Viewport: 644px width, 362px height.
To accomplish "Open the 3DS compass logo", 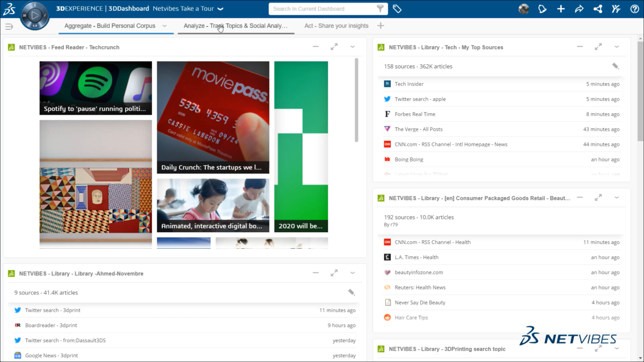I will tap(10, 9).
